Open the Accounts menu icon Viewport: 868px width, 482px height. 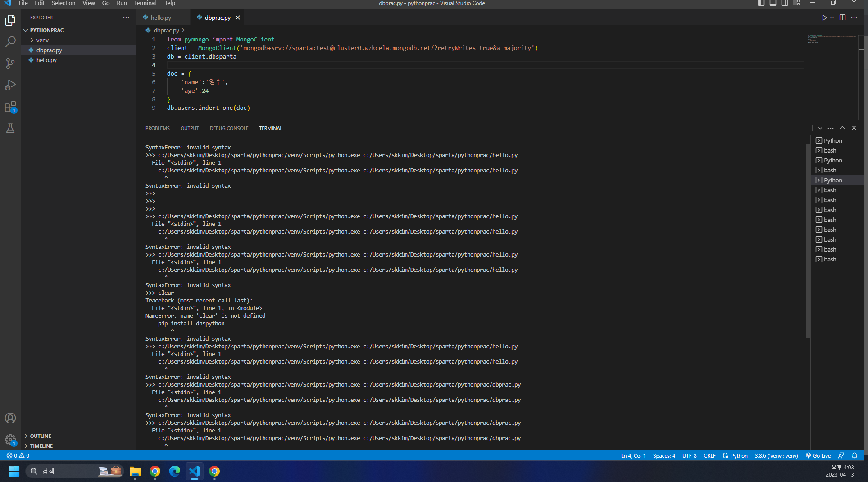click(10, 418)
